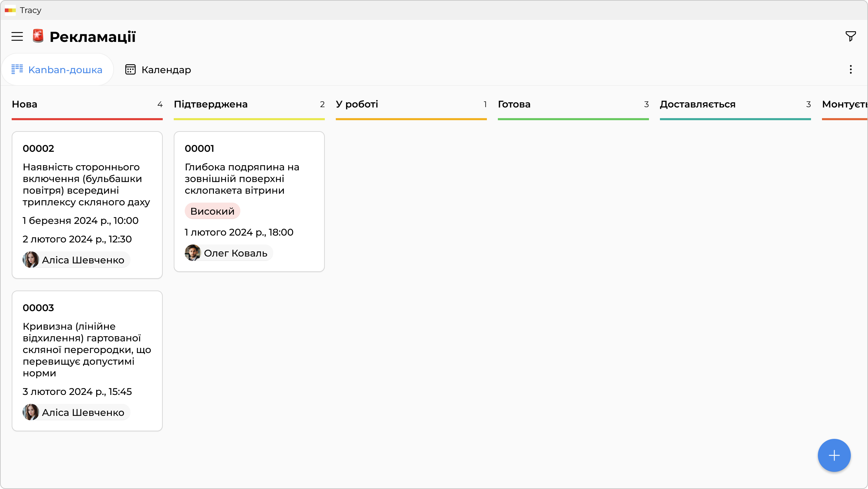
Task: Switch to the Kanban-дошка tab
Action: coord(57,70)
